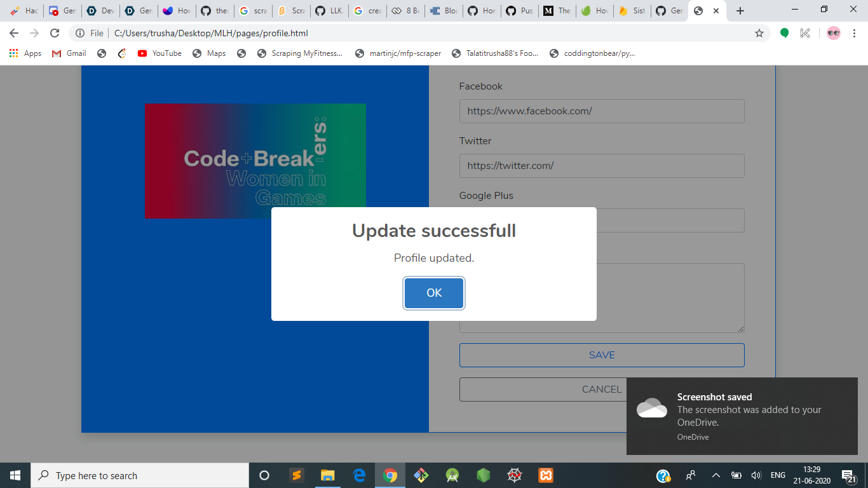Switch the ENG input language
868x488 pixels.
click(778, 475)
